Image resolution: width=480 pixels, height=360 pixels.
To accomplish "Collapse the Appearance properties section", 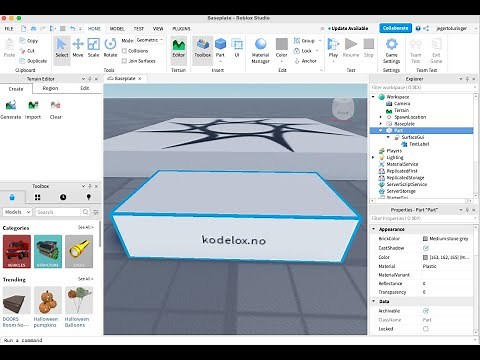I will tap(374, 229).
